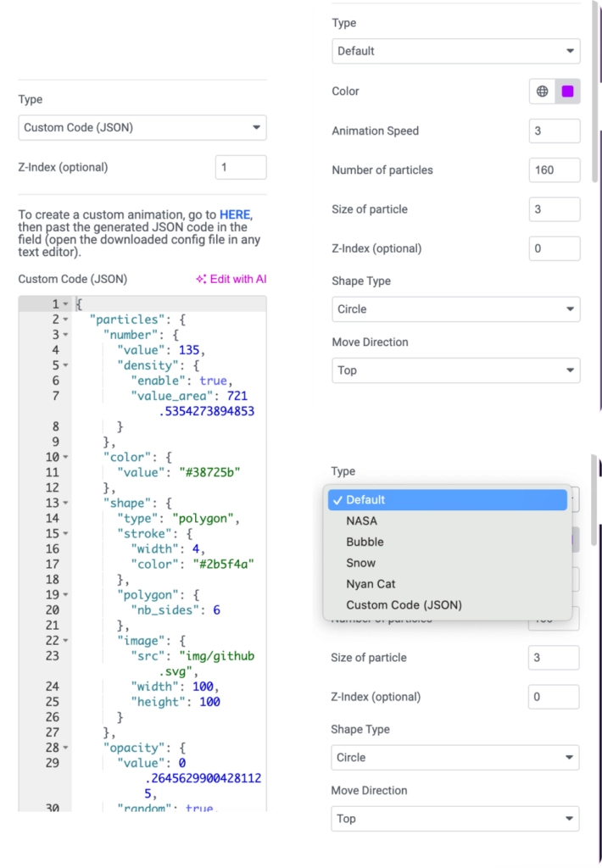The width and height of the screenshot is (602, 868).
Task: Collapse the "color" block fold arrow on line 10
Action: pos(65,457)
